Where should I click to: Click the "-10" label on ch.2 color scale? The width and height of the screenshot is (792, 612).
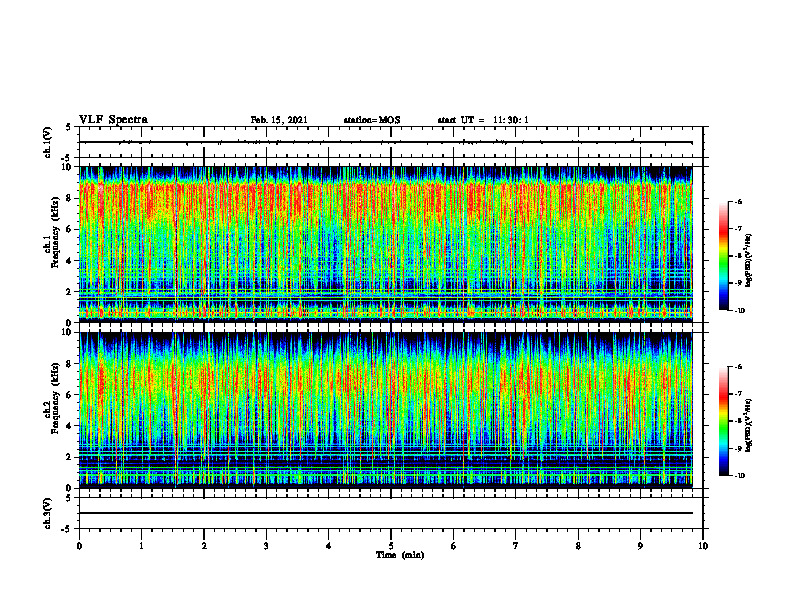(739, 476)
